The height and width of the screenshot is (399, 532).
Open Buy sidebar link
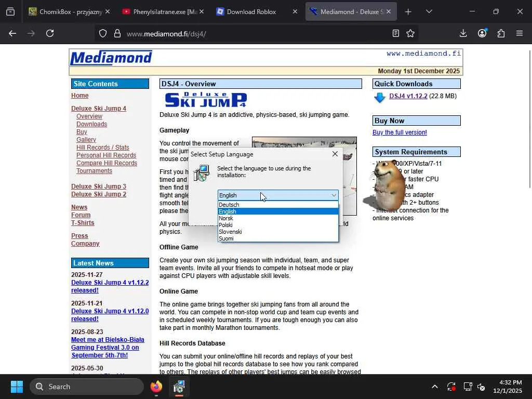[x=82, y=132]
